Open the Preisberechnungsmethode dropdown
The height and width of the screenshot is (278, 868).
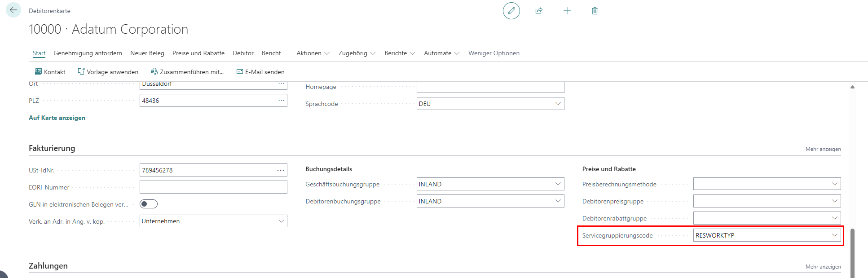click(834, 184)
